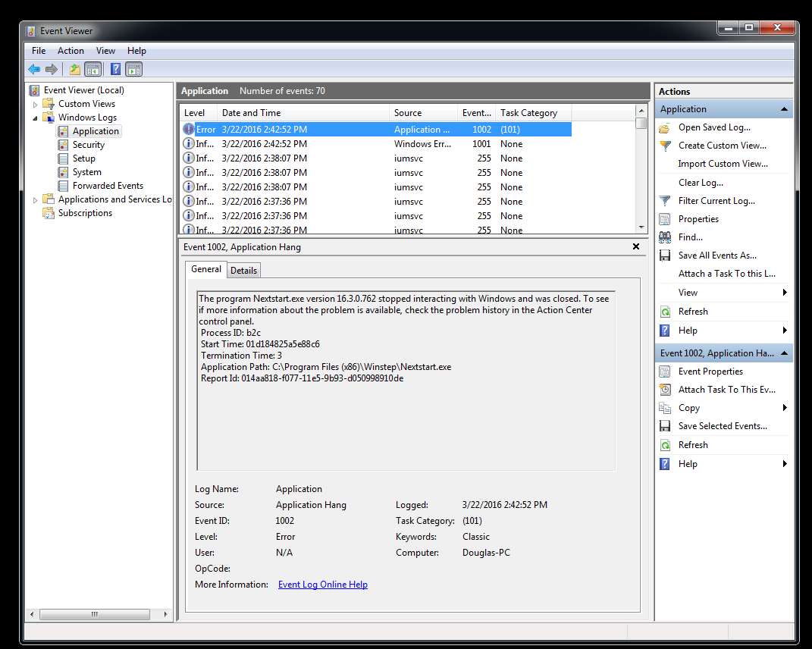Click the Save All Events As disk icon
Screen dimensions: 812x649
coord(665,256)
